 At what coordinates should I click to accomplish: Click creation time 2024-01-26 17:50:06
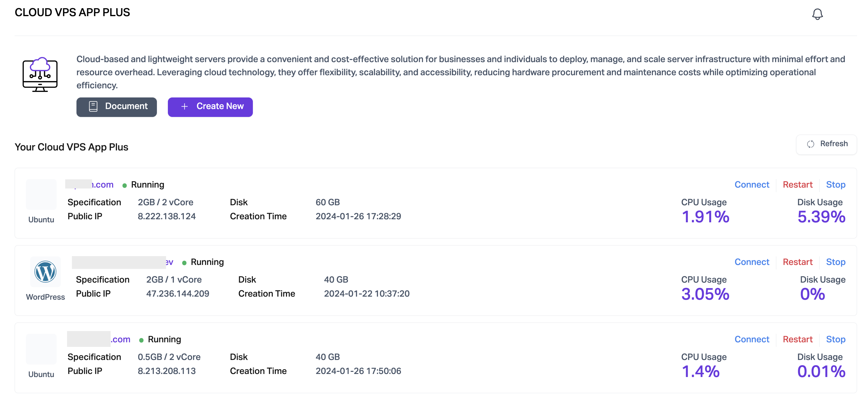(358, 371)
